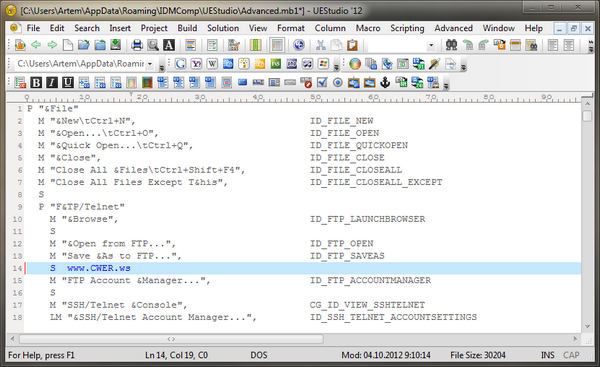Click 'ID_FILE_NEW' on line 2
The height and width of the screenshot is (367, 600).
pyautogui.click(x=341, y=121)
